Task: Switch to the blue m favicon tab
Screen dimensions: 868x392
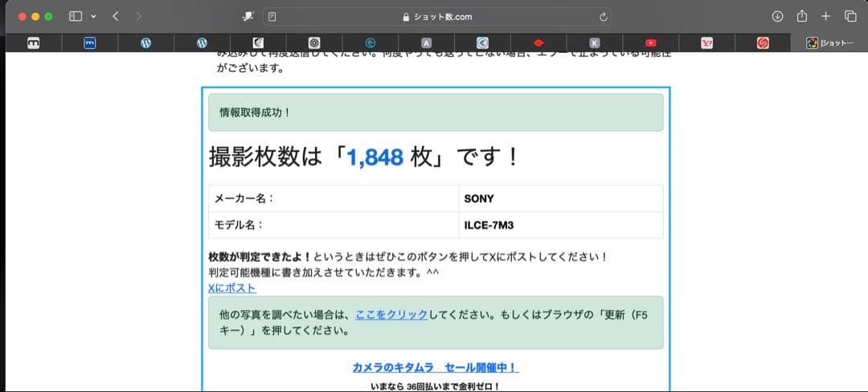Action: click(x=90, y=43)
